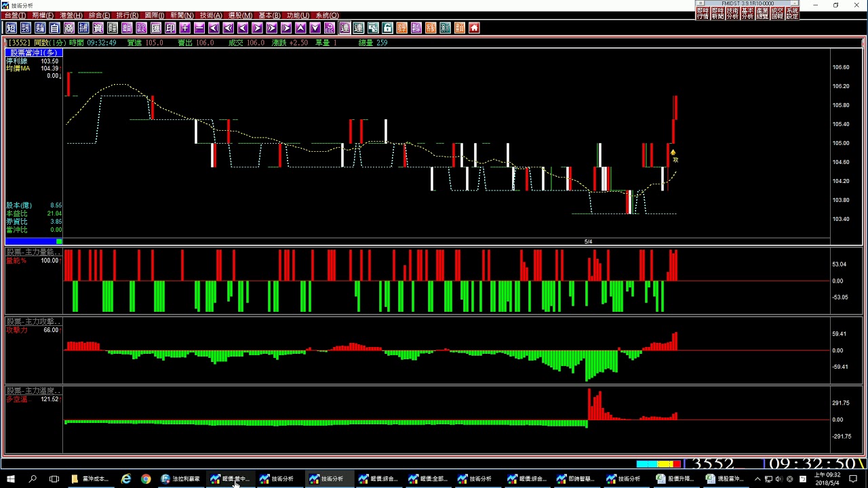The height and width of the screenshot is (488, 868).
Task: Click the double-right fast-forward arrow icon
Action: coord(271,28)
